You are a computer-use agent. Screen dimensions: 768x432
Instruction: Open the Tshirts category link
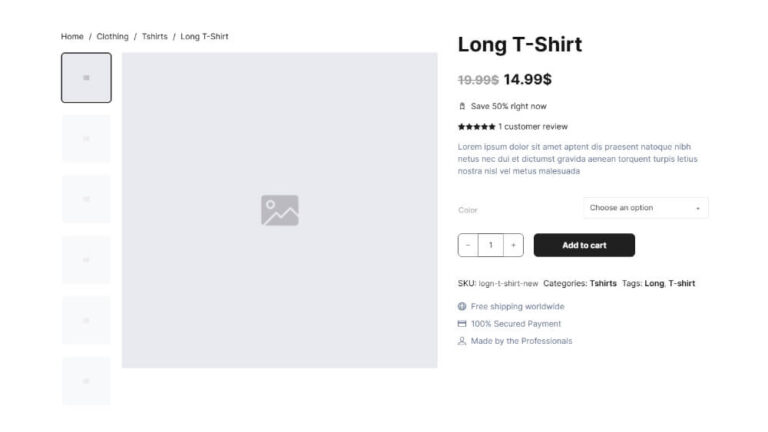point(603,283)
